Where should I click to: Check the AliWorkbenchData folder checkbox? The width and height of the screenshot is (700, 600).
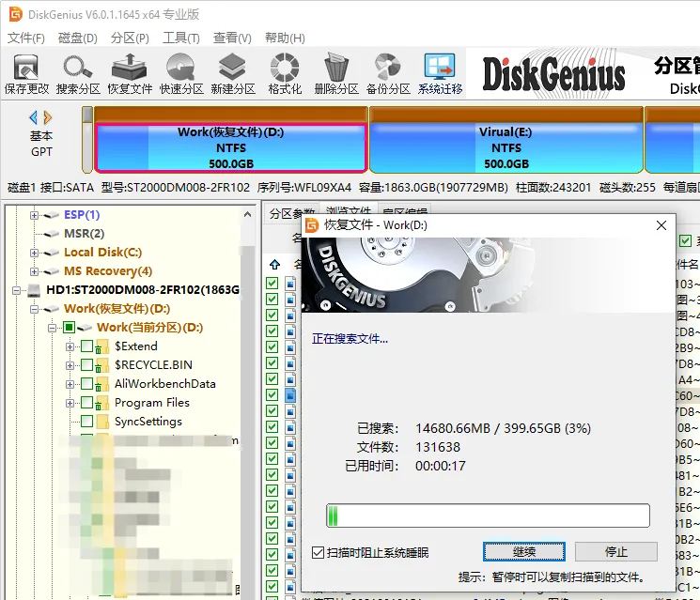87,384
